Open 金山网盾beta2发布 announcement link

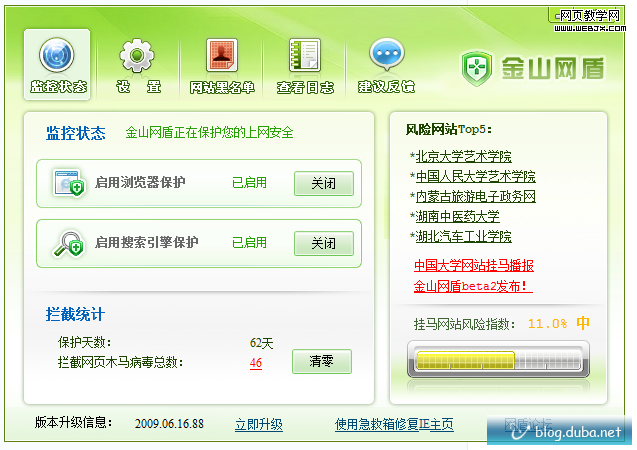(472, 286)
